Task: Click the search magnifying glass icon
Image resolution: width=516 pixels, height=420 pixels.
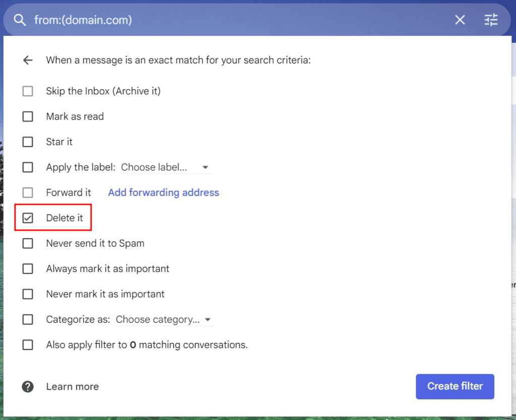Action: pos(20,20)
